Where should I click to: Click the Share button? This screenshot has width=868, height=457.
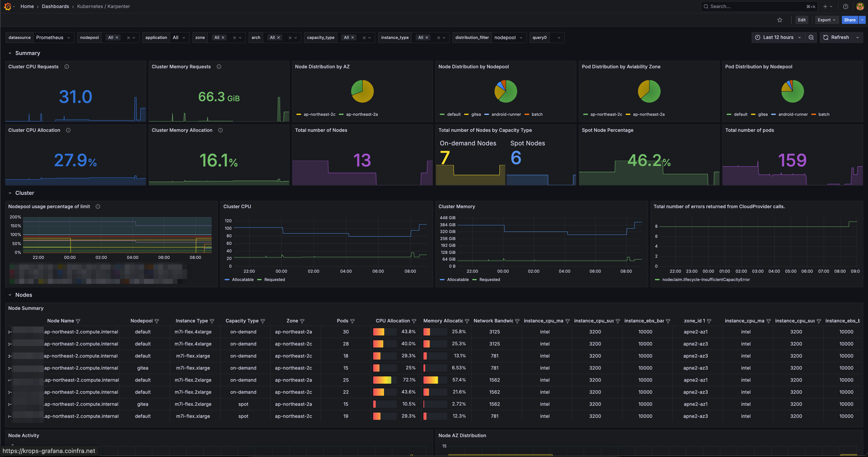click(x=849, y=20)
